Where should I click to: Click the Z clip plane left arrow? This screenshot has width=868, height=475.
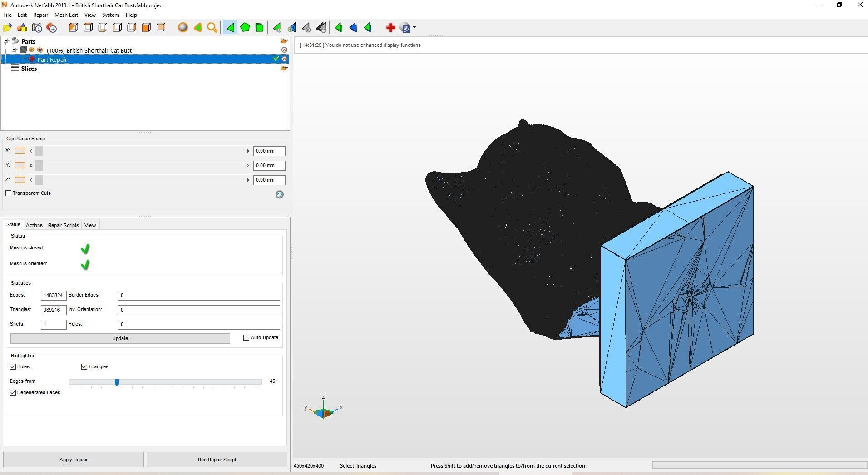coord(31,180)
